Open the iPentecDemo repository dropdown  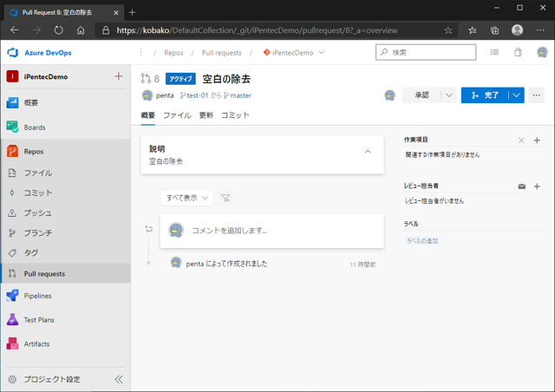tap(294, 52)
